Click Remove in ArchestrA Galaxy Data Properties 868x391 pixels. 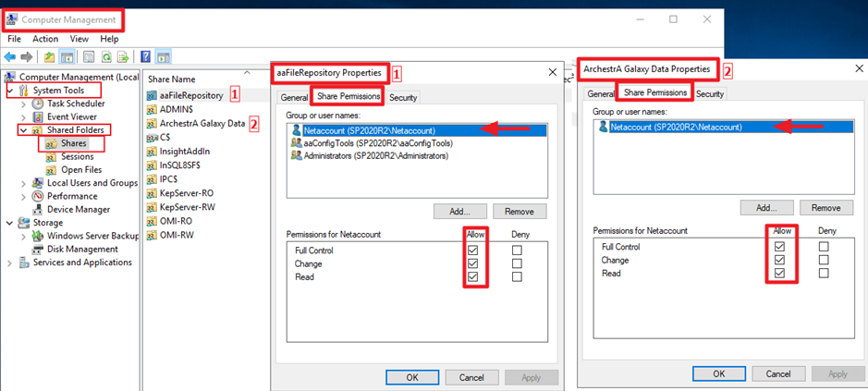(x=826, y=208)
